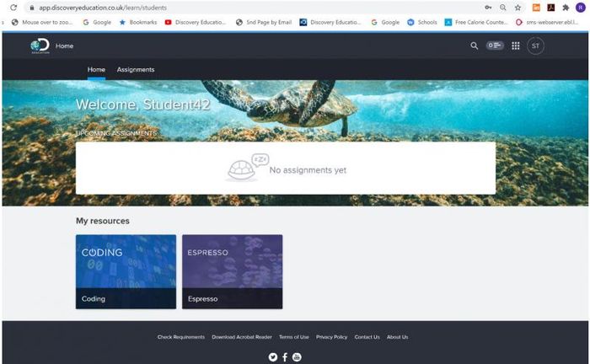Select the Home tab under the header

pyautogui.click(x=96, y=69)
